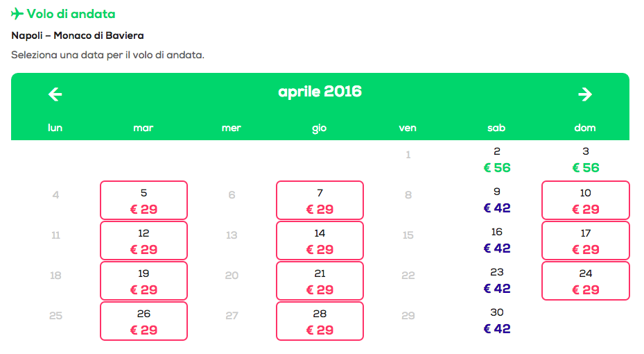Select Saturday April 2 at € 56

point(497,160)
